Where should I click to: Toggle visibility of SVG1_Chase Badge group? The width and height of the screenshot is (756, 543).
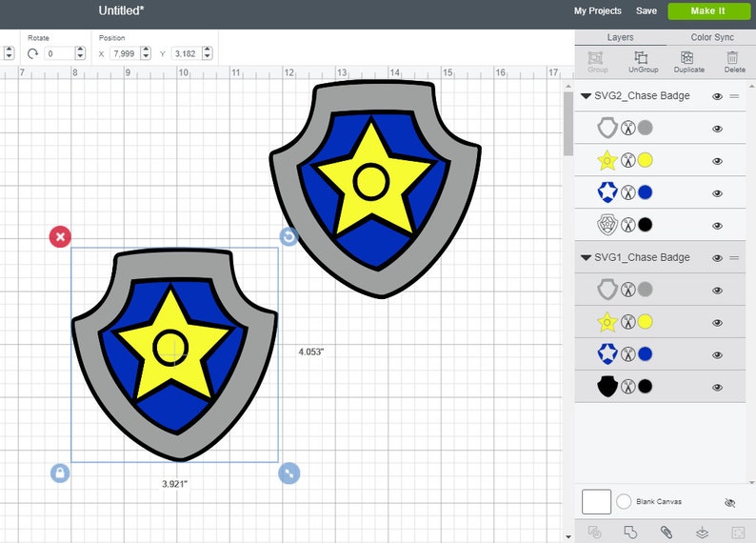point(717,258)
